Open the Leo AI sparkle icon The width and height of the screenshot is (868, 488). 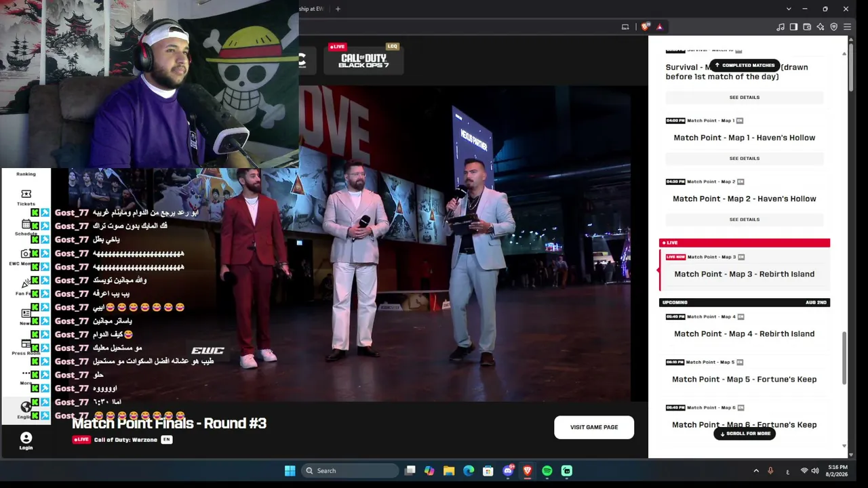click(x=821, y=27)
